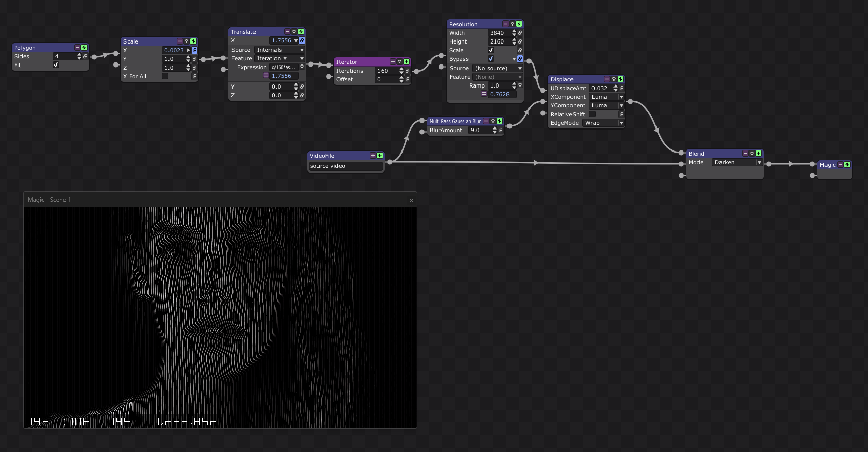Viewport: 868px width, 452px height.
Task: Click the Resolution Height value field
Action: click(x=499, y=41)
